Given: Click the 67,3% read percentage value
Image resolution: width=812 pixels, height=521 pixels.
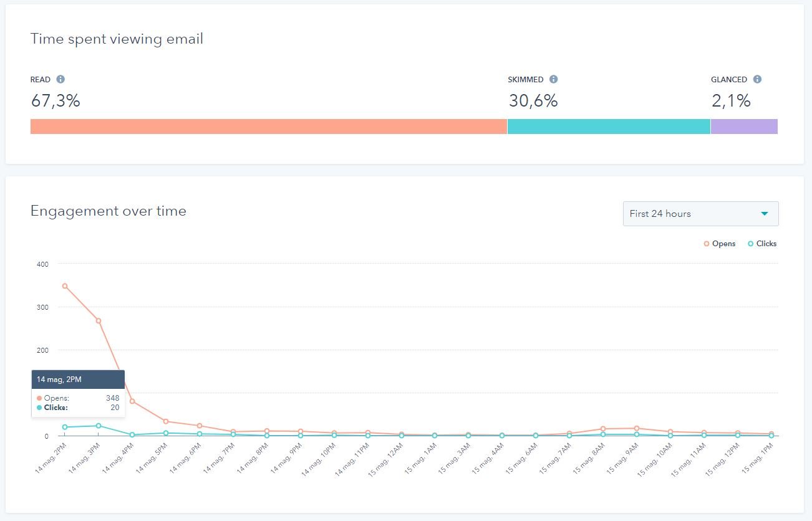Looking at the screenshot, I should (x=56, y=100).
